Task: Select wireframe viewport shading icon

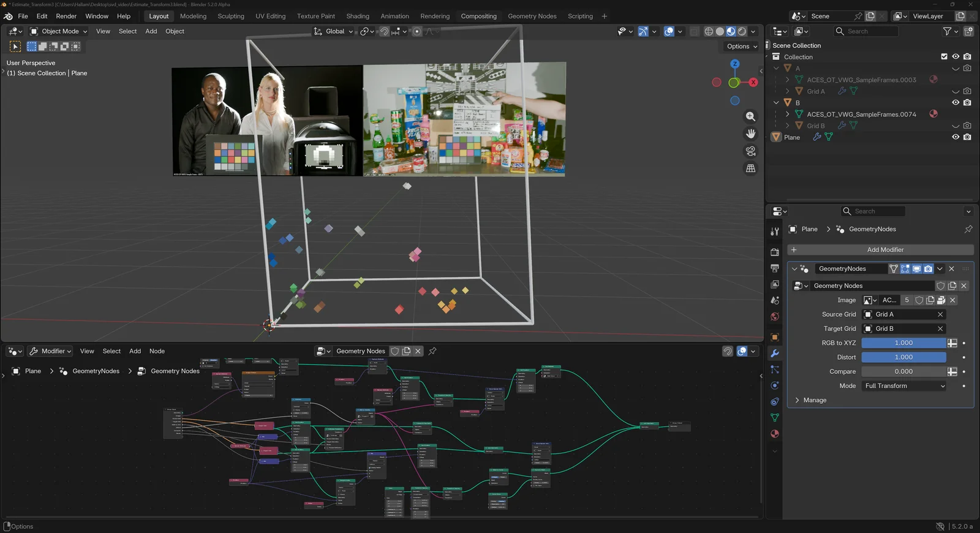Action: point(709,31)
